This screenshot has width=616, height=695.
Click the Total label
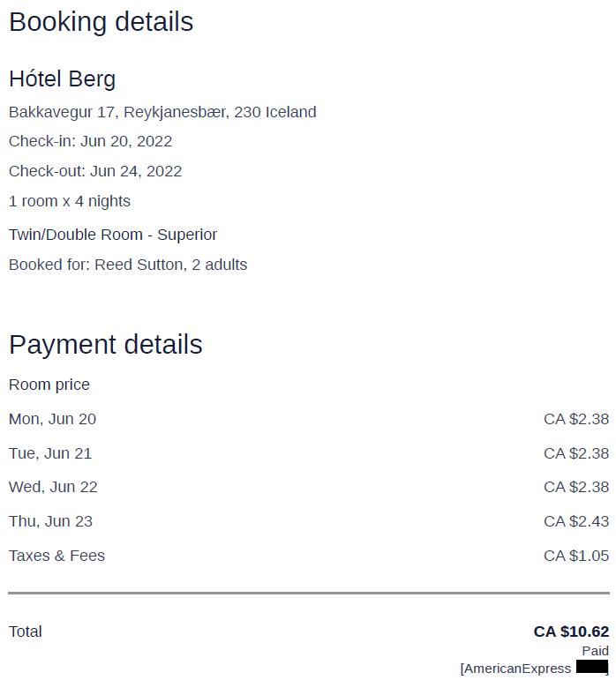[26, 631]
